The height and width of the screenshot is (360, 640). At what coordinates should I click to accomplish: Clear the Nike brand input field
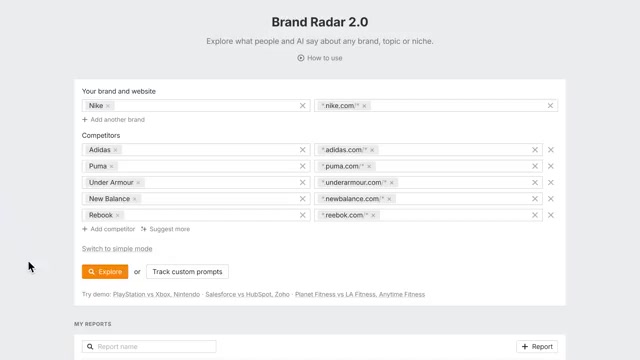click(302, 106)
